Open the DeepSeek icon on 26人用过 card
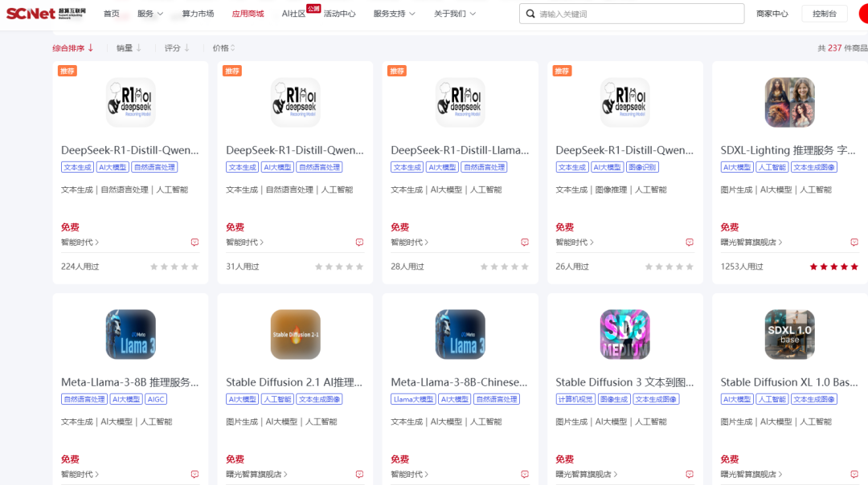The image size is (868, 485). [x=625, y=102]
